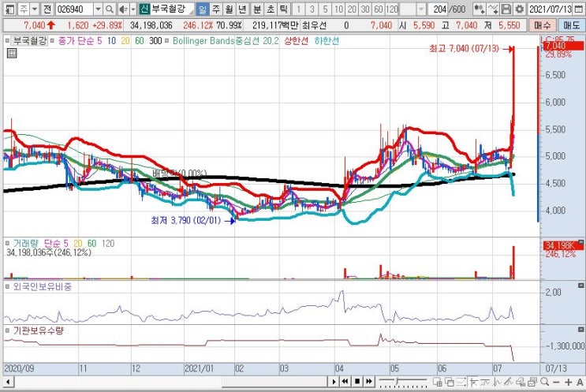The width and height of the screenshot is (586, 392).
Task: Click the speaker sound alert icon
Action: [x=122, y=9]
